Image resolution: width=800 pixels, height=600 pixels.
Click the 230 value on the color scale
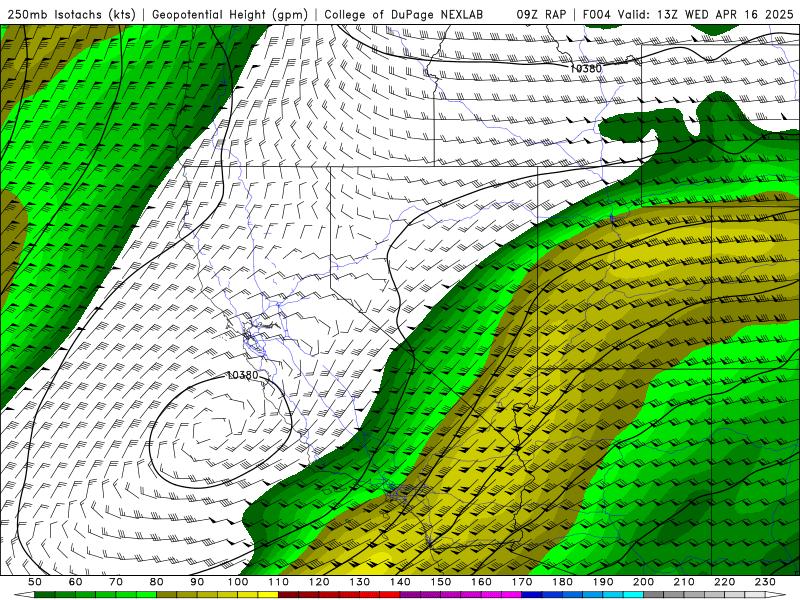765,582
